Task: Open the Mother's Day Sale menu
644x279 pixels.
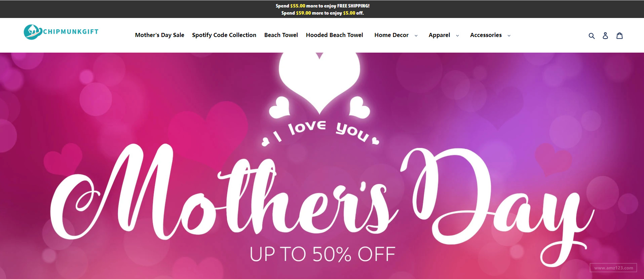Action: point(159,35)
